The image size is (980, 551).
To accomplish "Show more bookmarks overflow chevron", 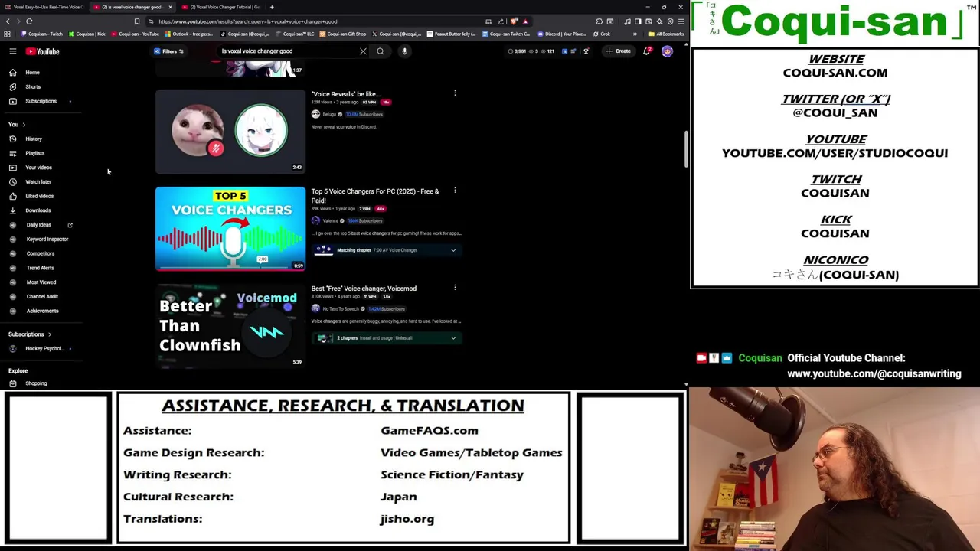I will [x=635, y=34].
